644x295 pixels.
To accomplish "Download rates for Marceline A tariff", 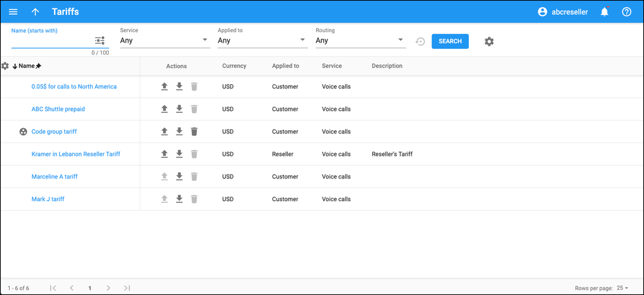I will (179, 176).
